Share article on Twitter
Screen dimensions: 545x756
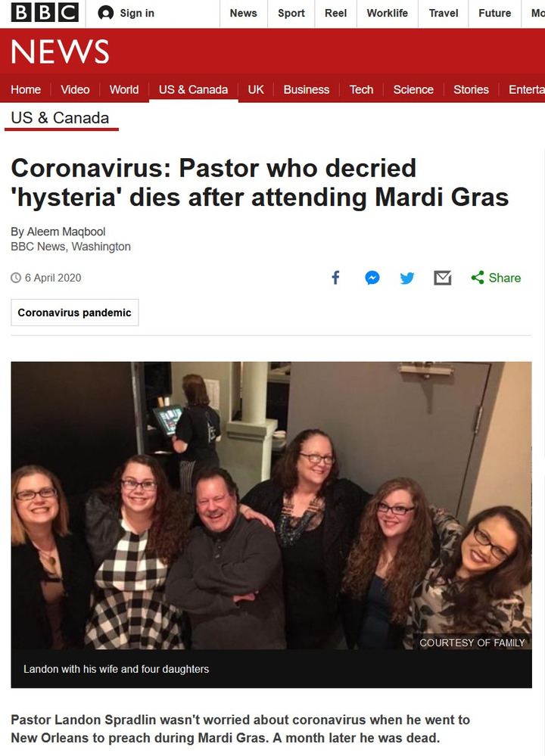pos(407,278)
